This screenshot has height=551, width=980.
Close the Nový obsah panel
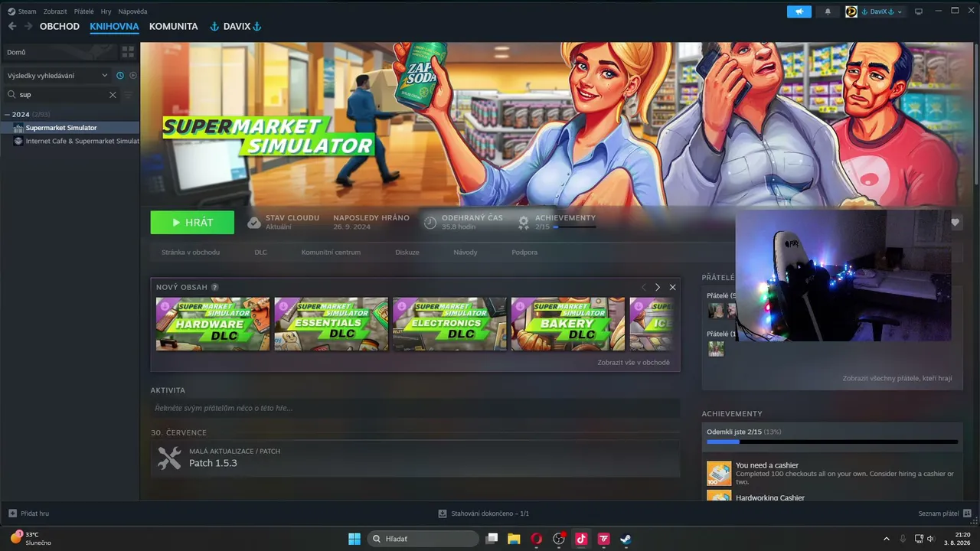pyautogui.click(x=672, y=287)
